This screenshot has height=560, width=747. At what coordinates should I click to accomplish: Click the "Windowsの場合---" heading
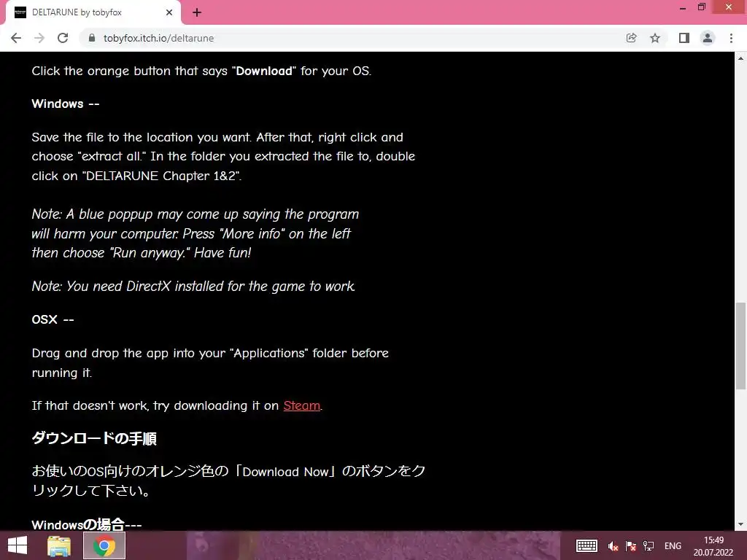tap(87, 524)
